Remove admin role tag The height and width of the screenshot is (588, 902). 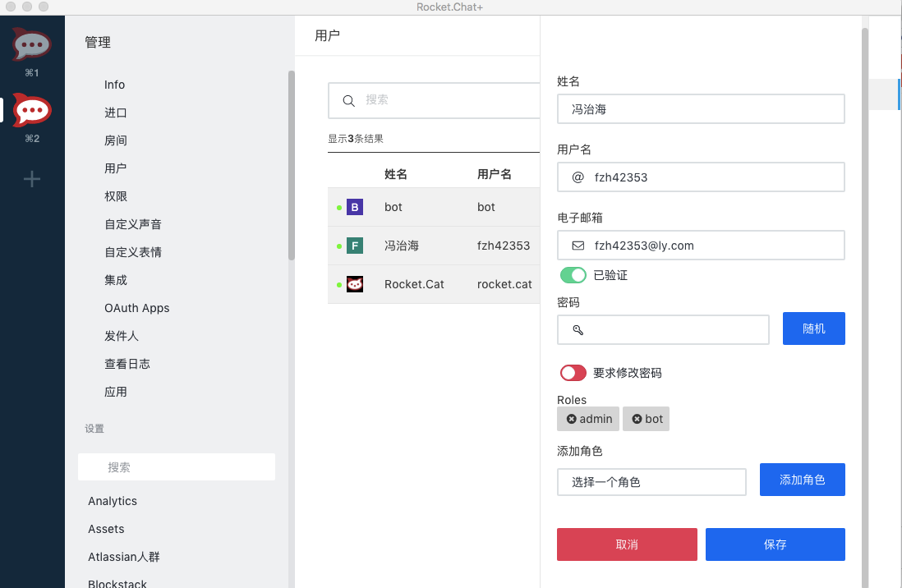click(x=571, y=419)
